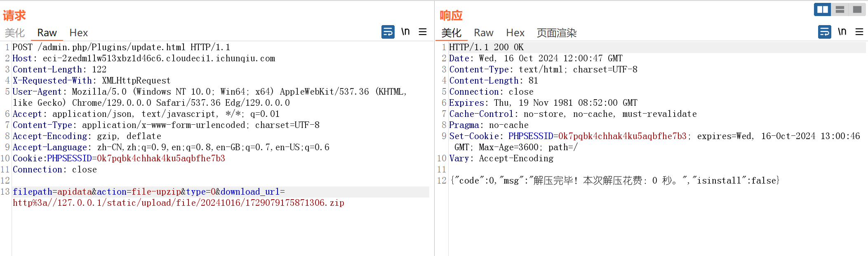This screenshot has width=868, height=256.
Task: Select side-by-side layout view icon
Action: pos(823,9)
